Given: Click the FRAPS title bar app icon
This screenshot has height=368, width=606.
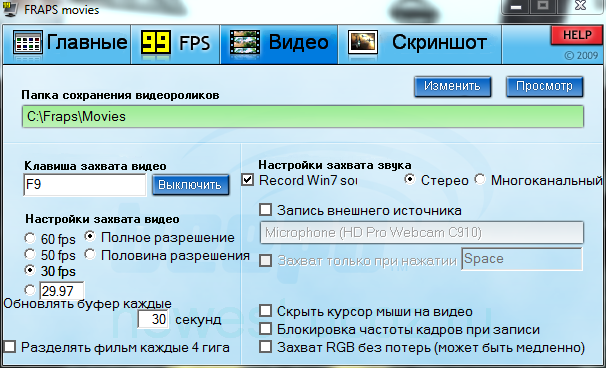Looking at the screenshot, I should pos(10,9).
